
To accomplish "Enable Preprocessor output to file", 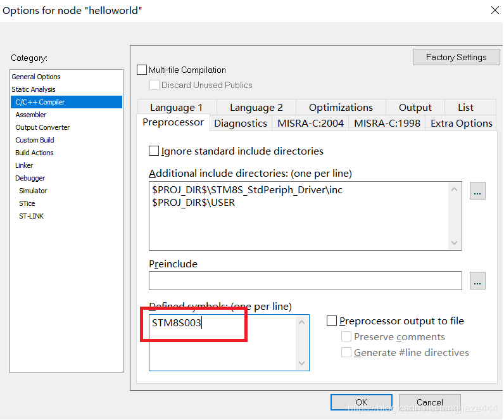I will [332, 321].
